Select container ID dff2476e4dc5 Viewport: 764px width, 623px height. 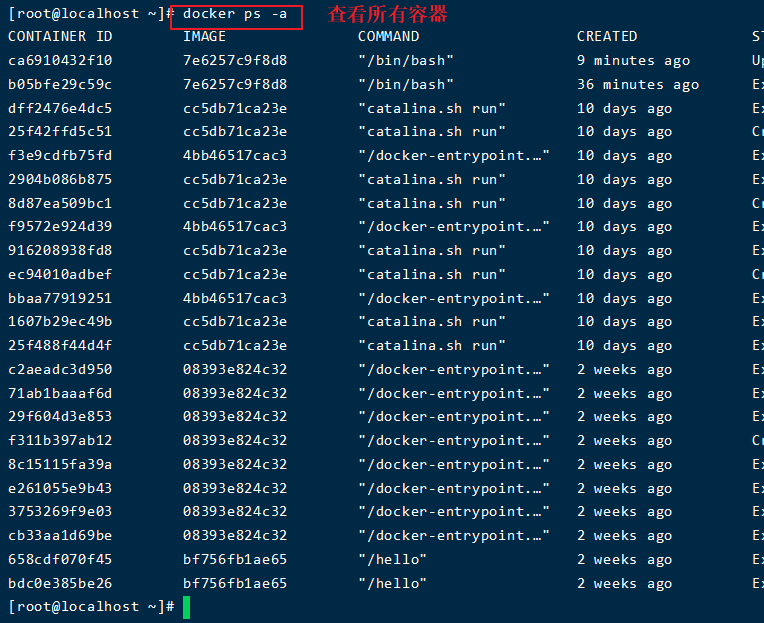click(x=60, y=108)
